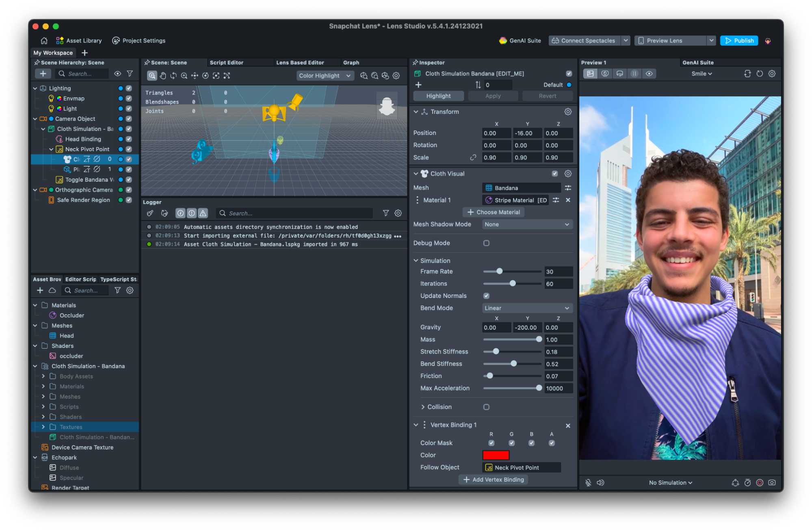Open Cloth Visual component settings gear
The height and width of the screenshot is (530, 812).
click(568, 174)
